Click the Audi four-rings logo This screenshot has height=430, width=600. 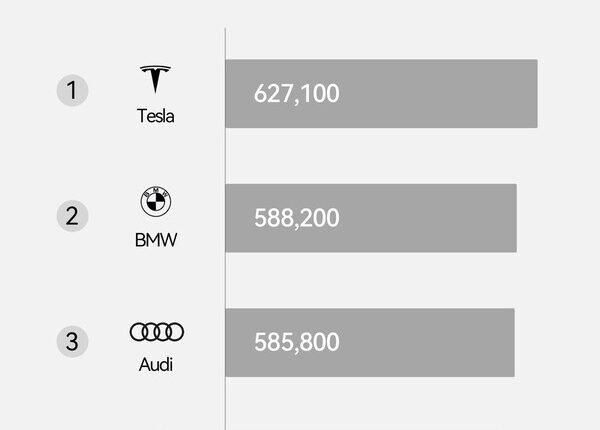coord(157,332)
